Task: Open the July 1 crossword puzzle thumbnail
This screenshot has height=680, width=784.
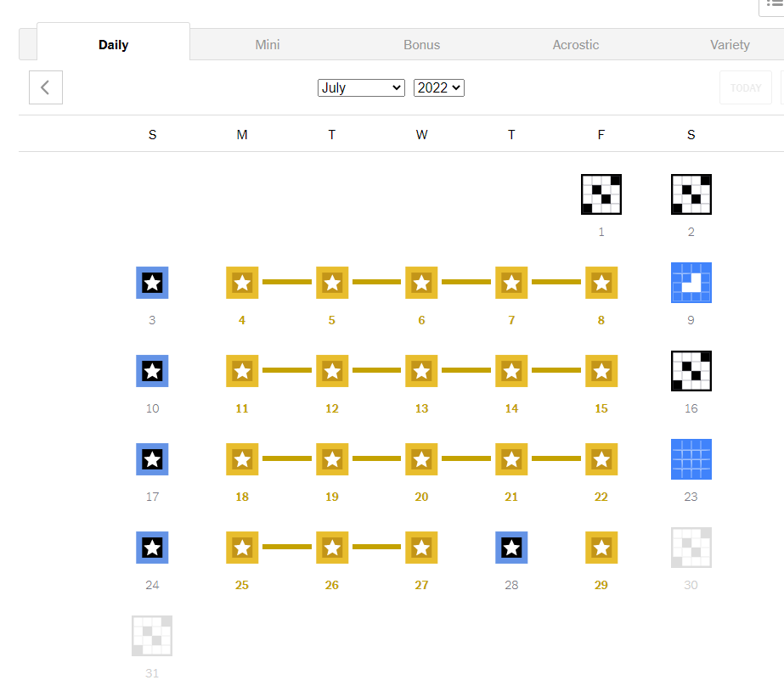Action: [x=601, y=194]
